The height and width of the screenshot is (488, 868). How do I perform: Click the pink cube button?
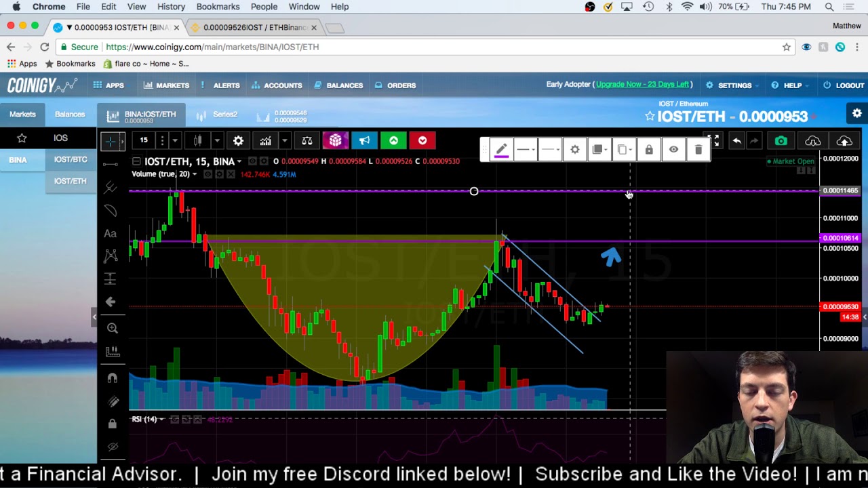(x=335, y=140)
